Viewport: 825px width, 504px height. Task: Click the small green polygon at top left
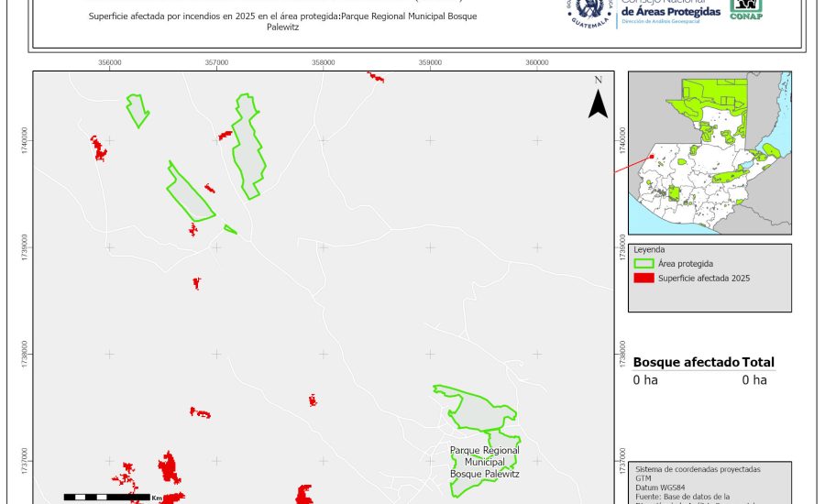pyautogui.click(x=137, y=110)
